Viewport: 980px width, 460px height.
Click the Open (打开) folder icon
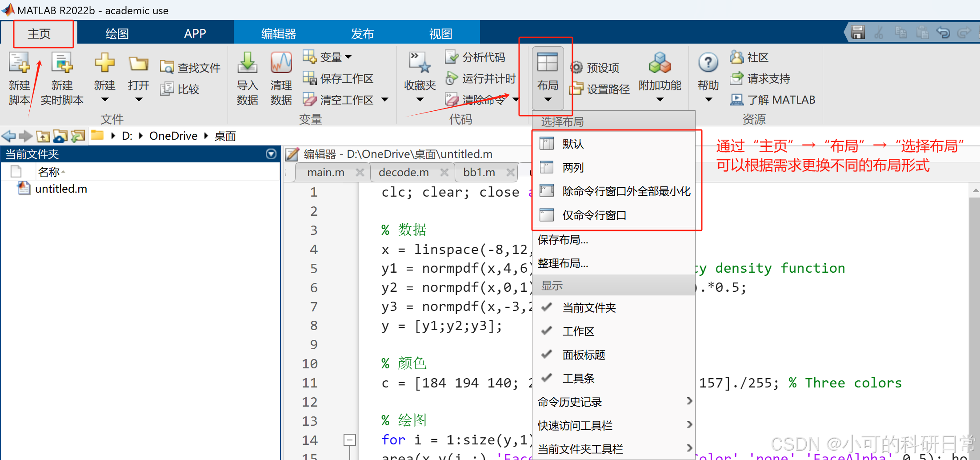(138, 64)
